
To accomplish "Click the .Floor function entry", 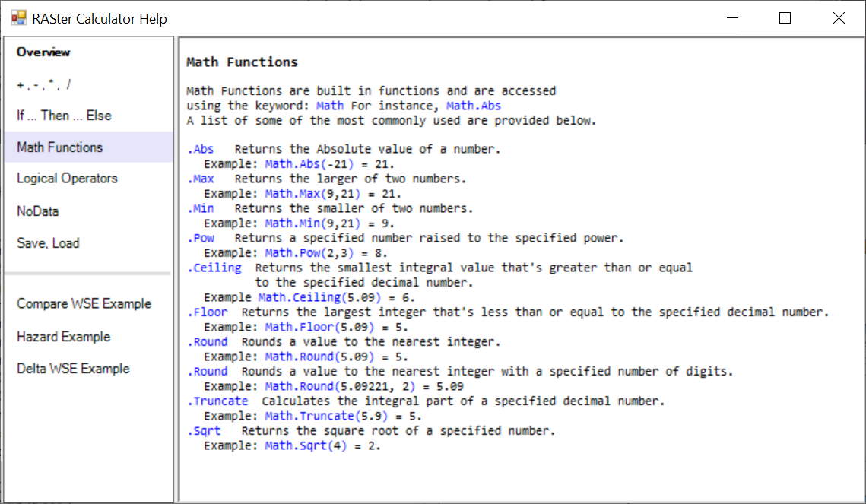I will pyautogui.click(x=207, y=312).
